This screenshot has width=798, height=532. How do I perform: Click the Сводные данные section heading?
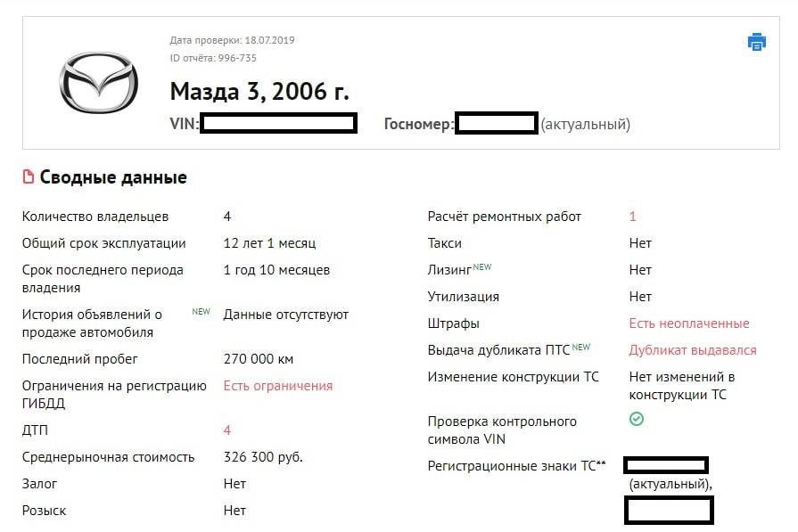tap(113, 177)
